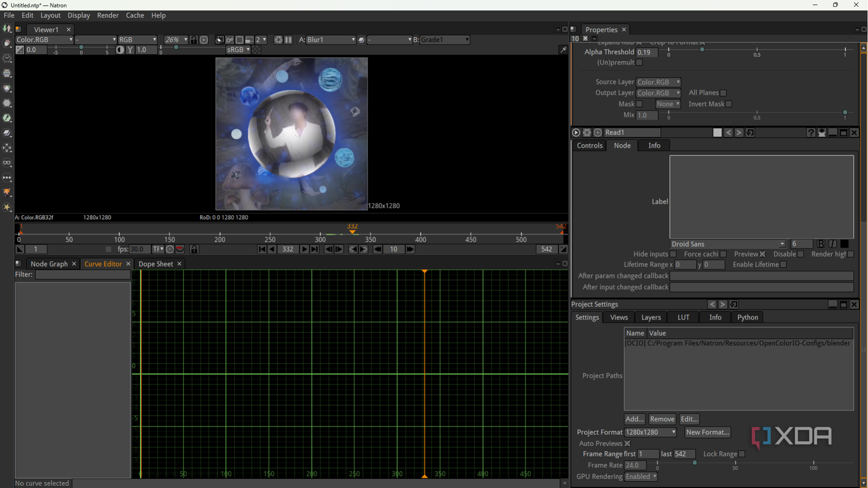Toggle italic for the node label
The height and width of the screenshot is (488, 868).
[x=833, y=244]
